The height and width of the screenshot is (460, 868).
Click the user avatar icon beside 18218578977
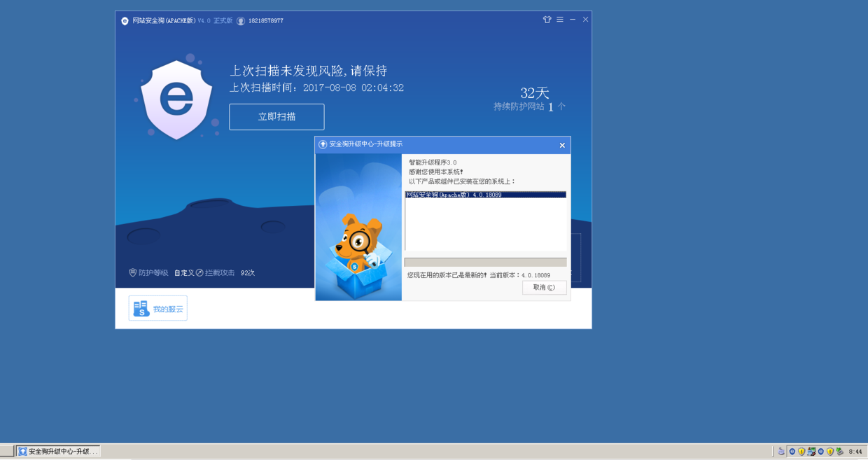click(241, 21)
